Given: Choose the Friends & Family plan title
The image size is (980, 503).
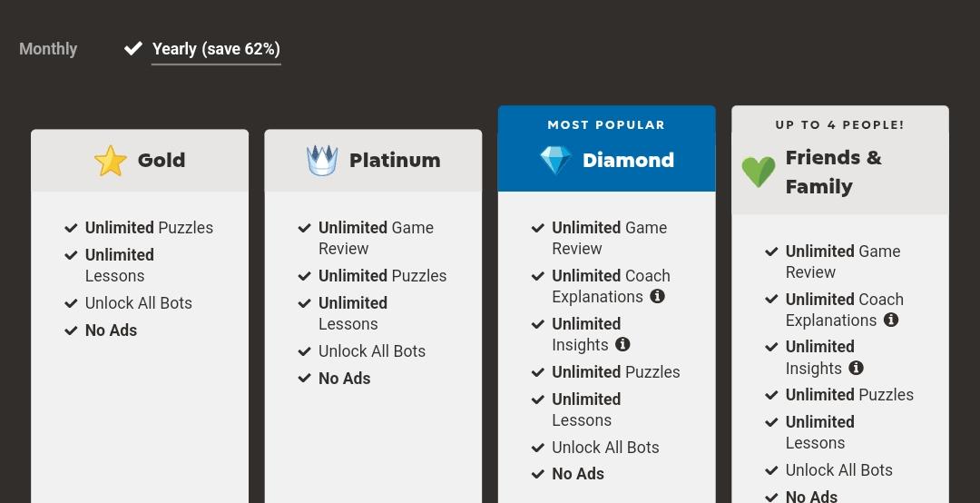Looking at the screenshot, I should 834,172.
